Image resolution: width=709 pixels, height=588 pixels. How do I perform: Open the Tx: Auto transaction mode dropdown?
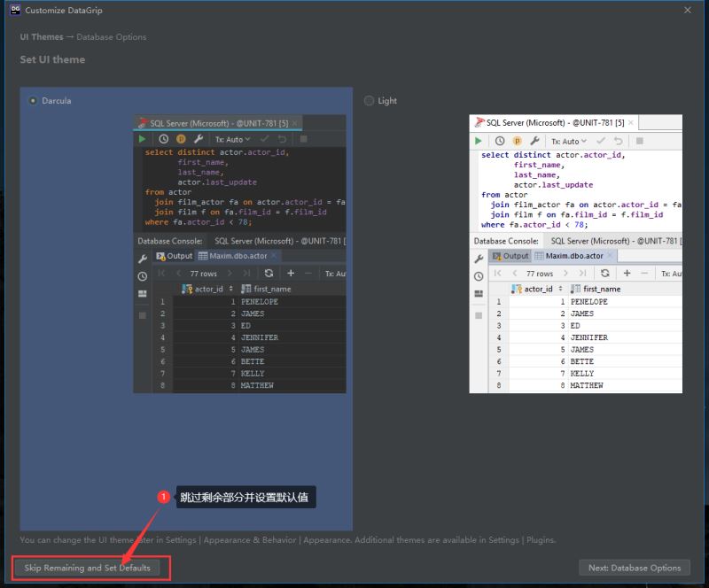[x=230, y=140]
